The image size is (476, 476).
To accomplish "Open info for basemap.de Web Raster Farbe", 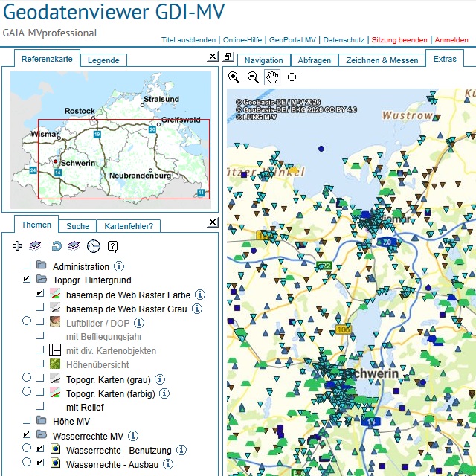I will (x=200, y=295).
